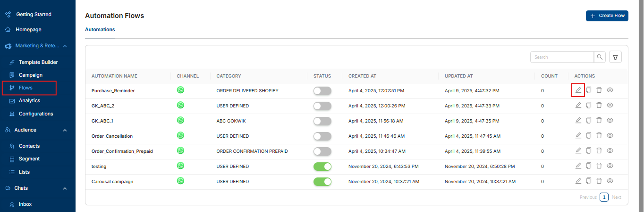Image resolution: width=644 pixels, height=212 pixels.
Task: Edit the Purchase_Reminder flow with pencil icon
Action: [578, 90]
